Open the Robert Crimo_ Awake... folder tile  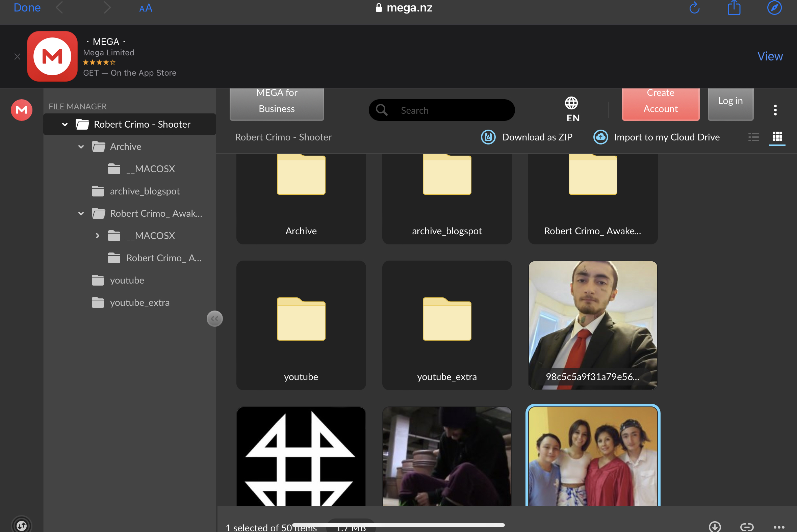tap(593, 199)
